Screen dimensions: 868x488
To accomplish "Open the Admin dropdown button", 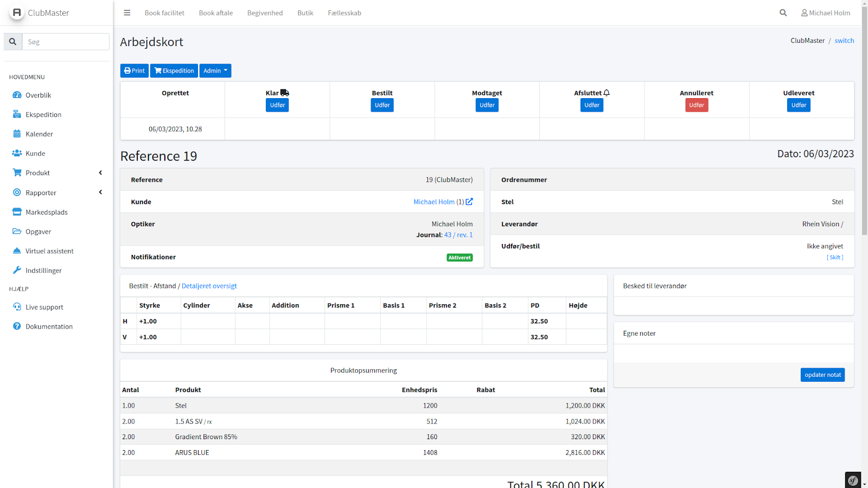I will pyautogui.click(x=215, y=71).
